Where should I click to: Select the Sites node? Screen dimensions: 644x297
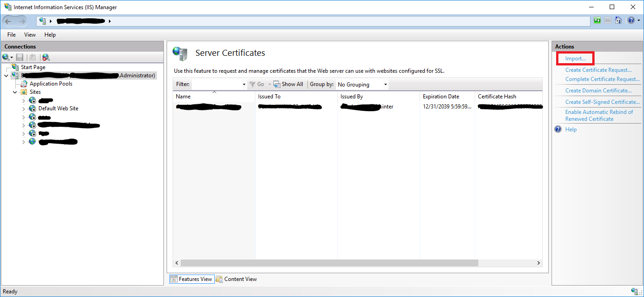pos(35,92)
